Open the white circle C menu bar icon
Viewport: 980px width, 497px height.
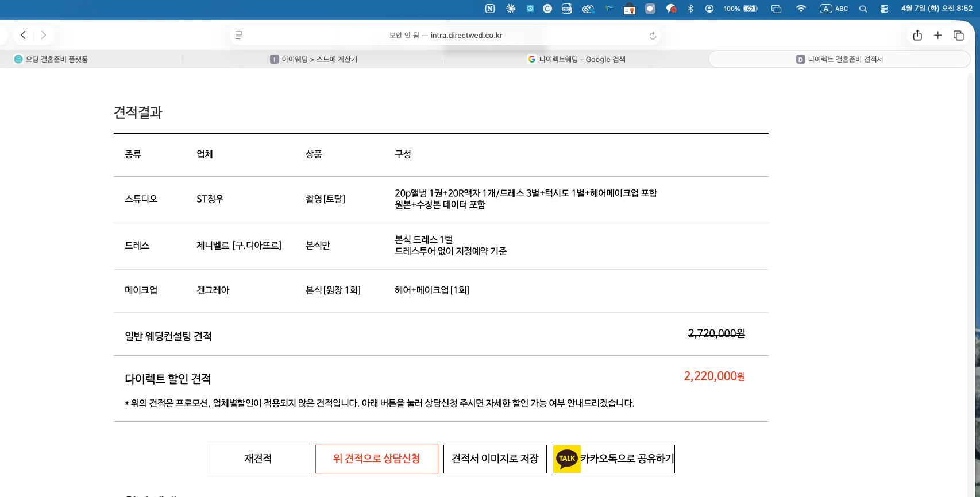click(x=547, y=9)
